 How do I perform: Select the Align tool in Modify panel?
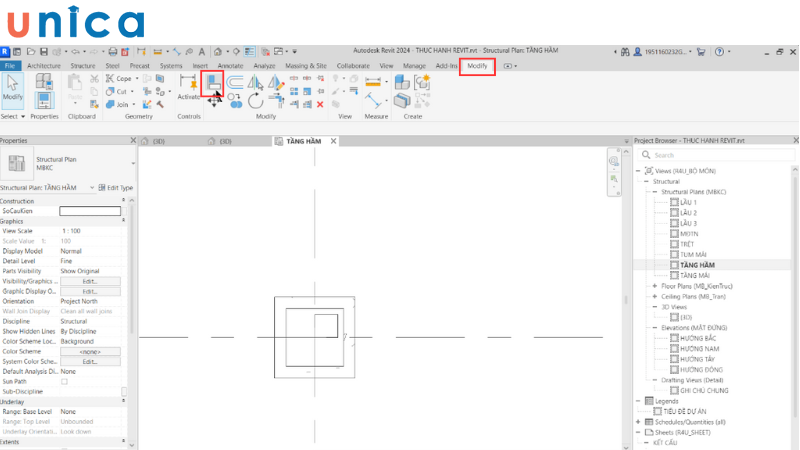[x=212, y=83]
